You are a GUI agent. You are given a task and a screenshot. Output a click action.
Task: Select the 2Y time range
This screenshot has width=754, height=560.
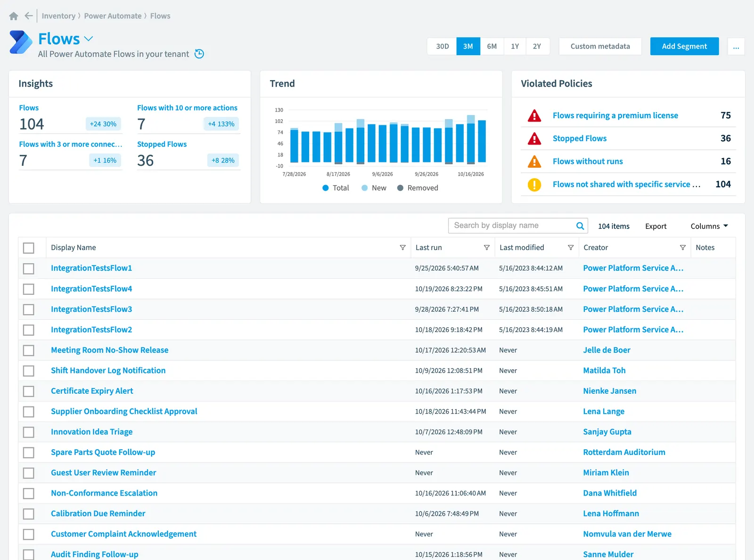pyautogui.click(x=537, y=46)
